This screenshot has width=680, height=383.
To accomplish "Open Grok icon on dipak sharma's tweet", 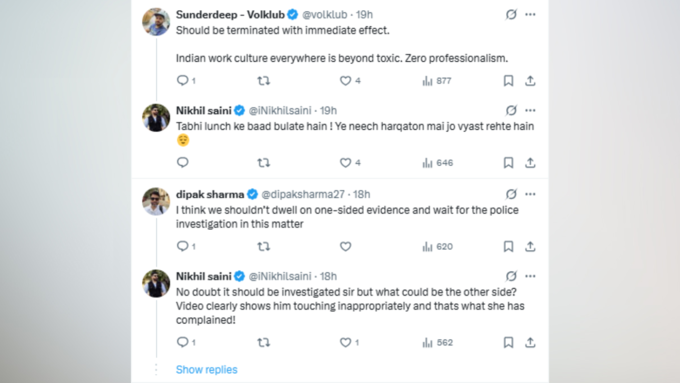I will tap(511, 194).
